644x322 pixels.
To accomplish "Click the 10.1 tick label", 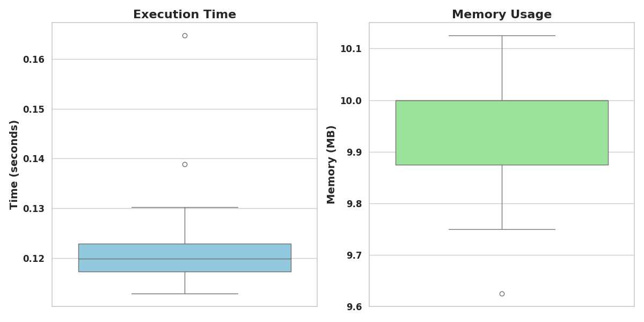I will coord(350,49).
